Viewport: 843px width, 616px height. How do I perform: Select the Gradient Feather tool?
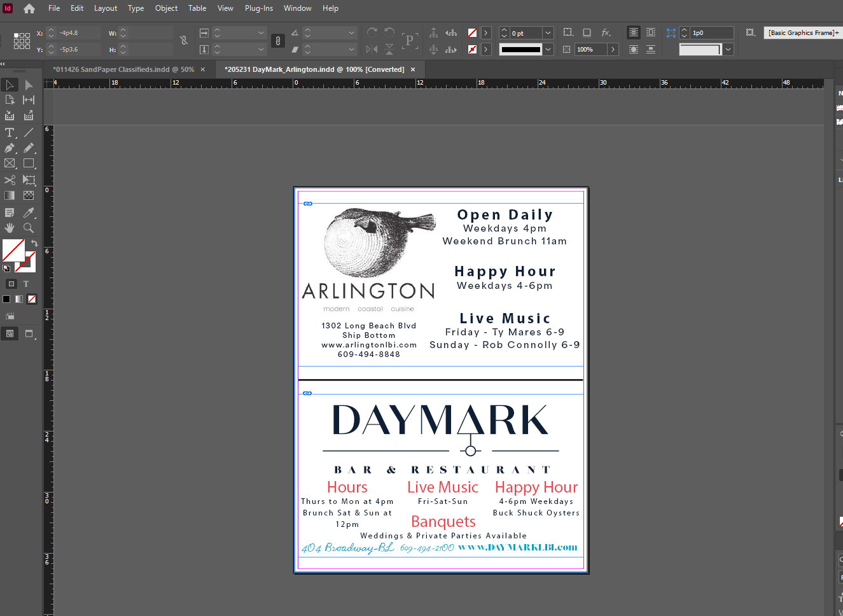(x=29, y=195)
